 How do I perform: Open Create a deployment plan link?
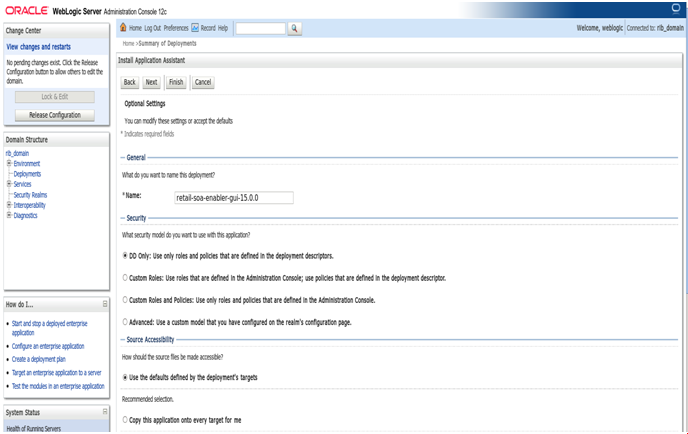(39, 359)
